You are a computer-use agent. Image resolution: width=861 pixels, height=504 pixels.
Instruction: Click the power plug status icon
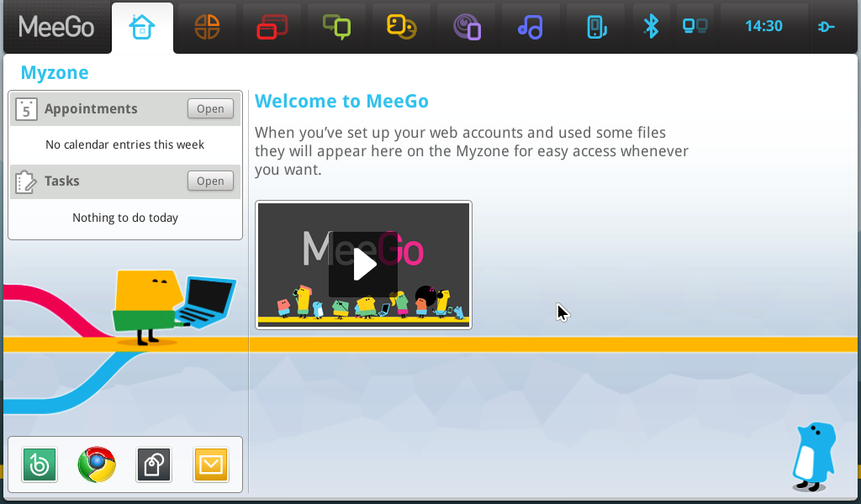pos(826,27)
